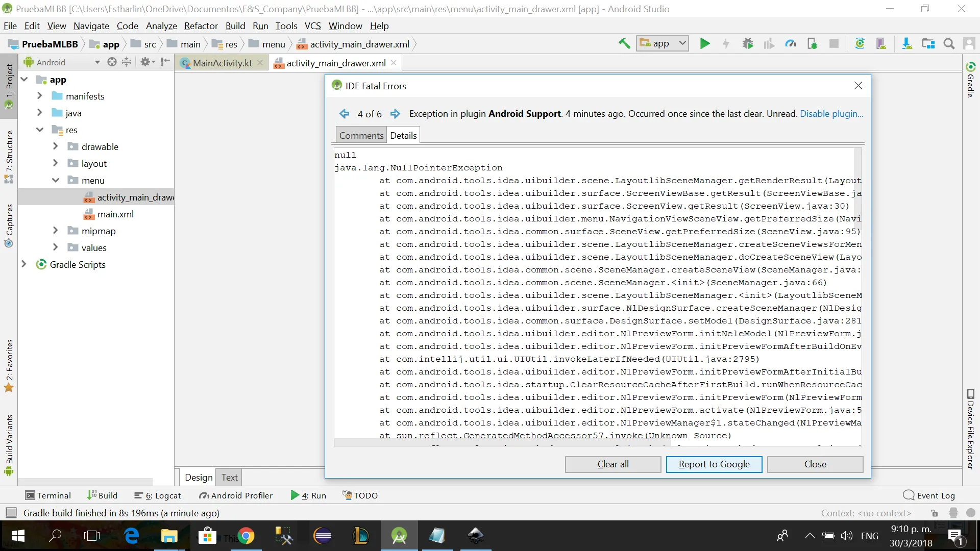
Task: Click the Search Everywhere magnifier icon
Action: (x=949, y=44)
